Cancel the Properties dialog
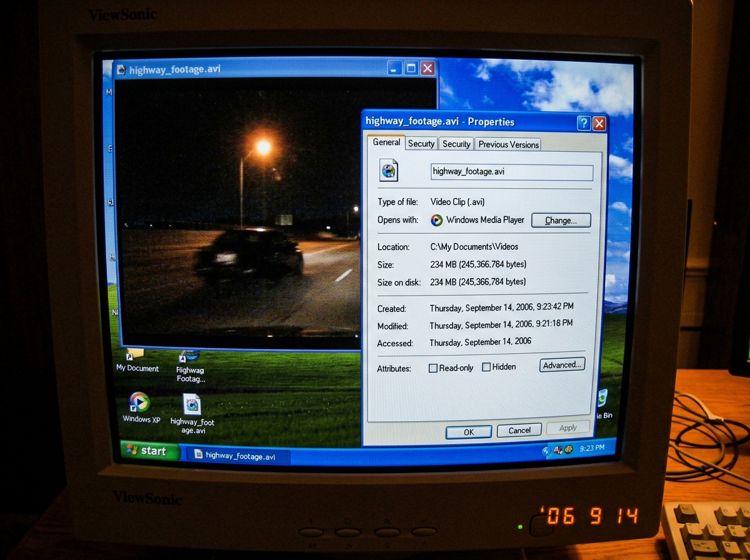 [x=519, y=431]
